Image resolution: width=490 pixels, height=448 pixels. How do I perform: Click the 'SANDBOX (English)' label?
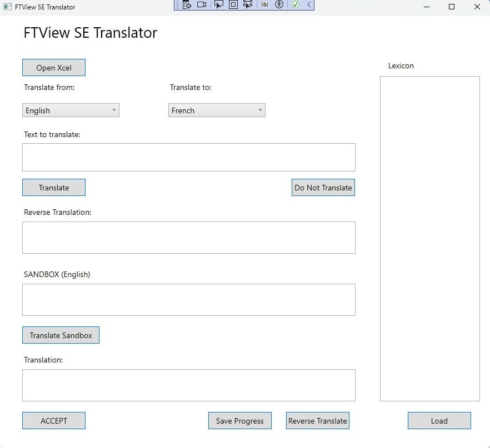point(57,274)
